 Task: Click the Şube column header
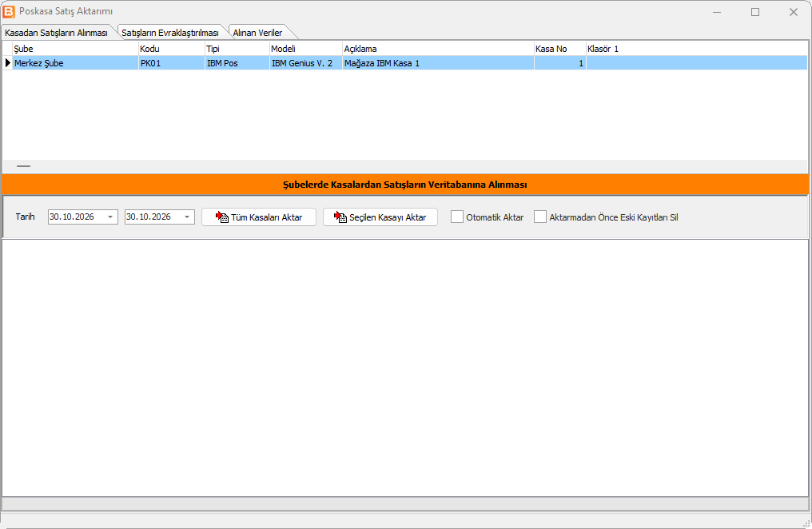(x=76, y=49)
